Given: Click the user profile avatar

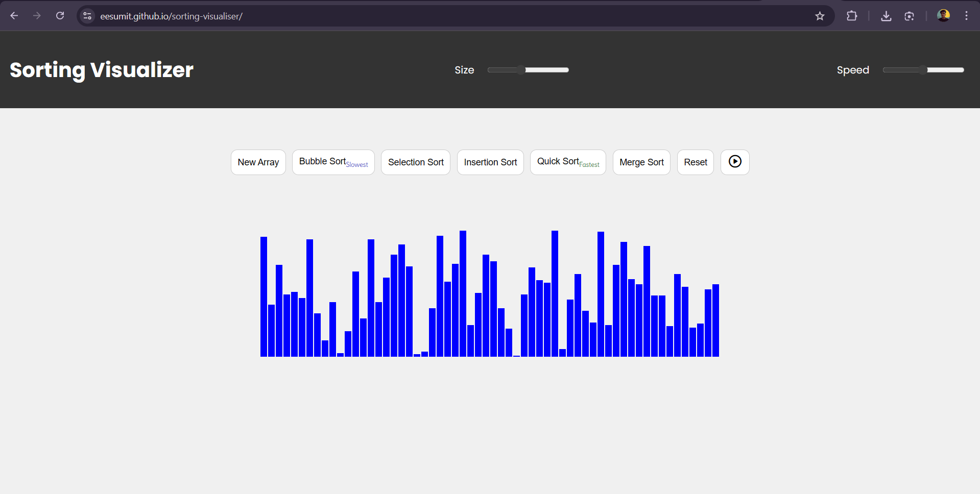Looking at the screenshot, I should click(943, 16).
